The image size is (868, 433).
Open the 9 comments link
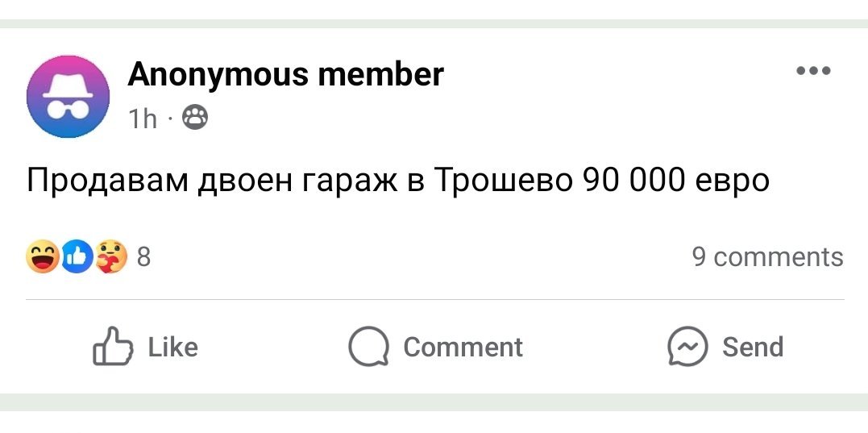pyautogui.click(x=767, y=257)
